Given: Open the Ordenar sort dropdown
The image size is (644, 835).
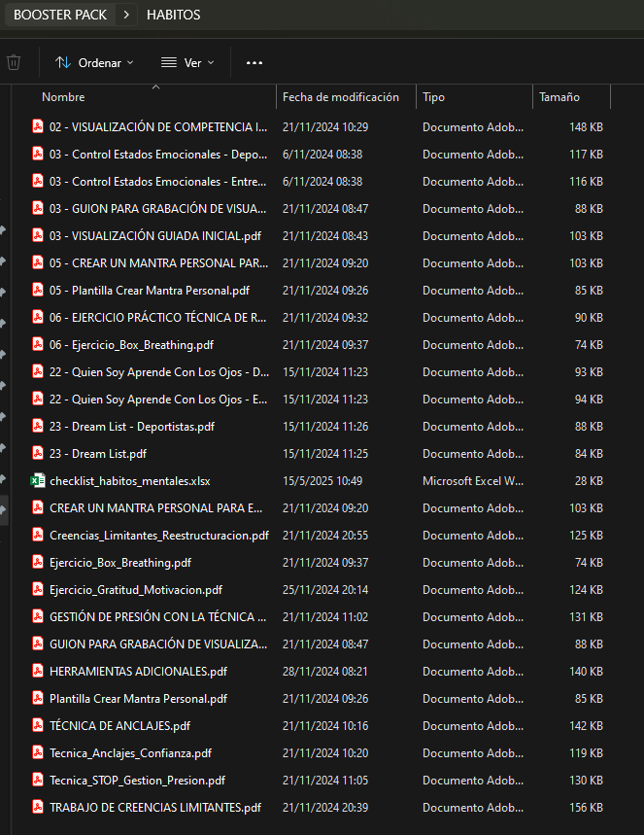Looking at the screenshot, I should [94, 63].
